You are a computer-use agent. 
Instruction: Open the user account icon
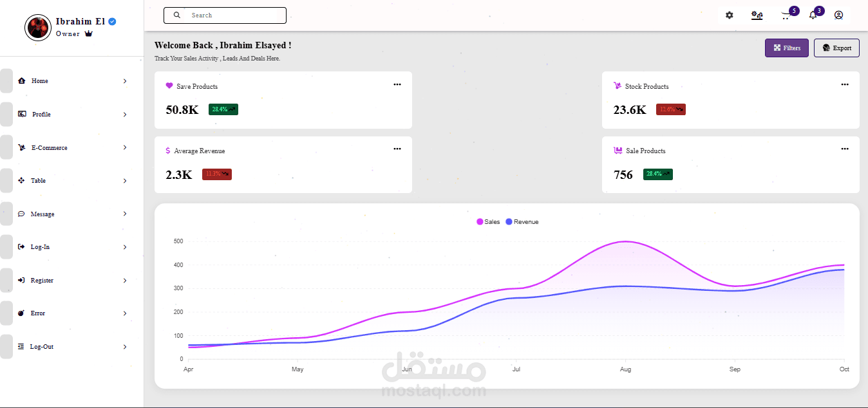tap(838, 15)
